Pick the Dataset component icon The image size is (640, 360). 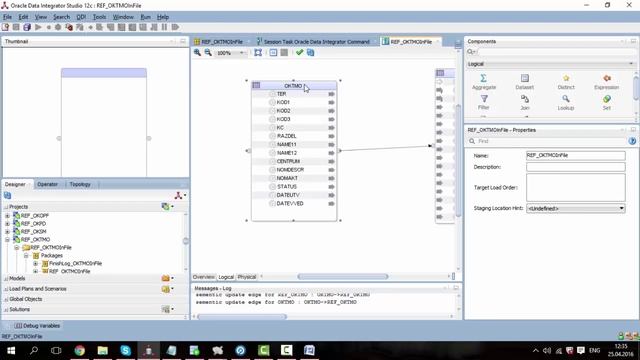point(525,78)
